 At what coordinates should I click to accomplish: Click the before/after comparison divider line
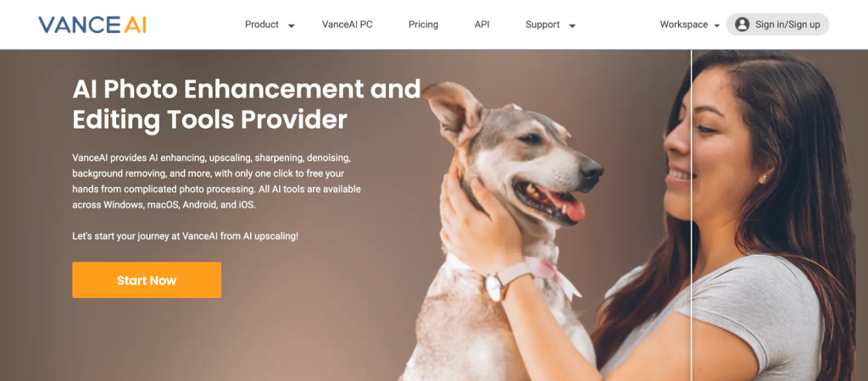point(692,215)
